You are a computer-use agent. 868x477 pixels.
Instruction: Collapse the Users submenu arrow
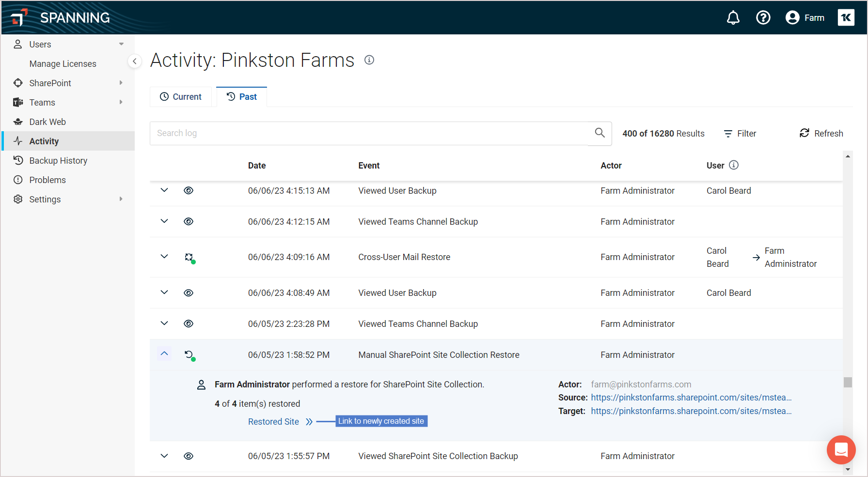click(121, 44)
